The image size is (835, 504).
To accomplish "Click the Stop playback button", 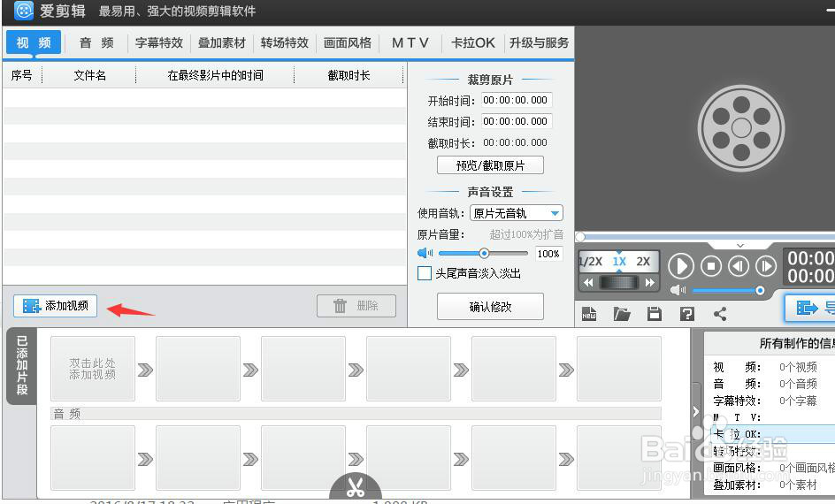I will (x=711, y=265).
